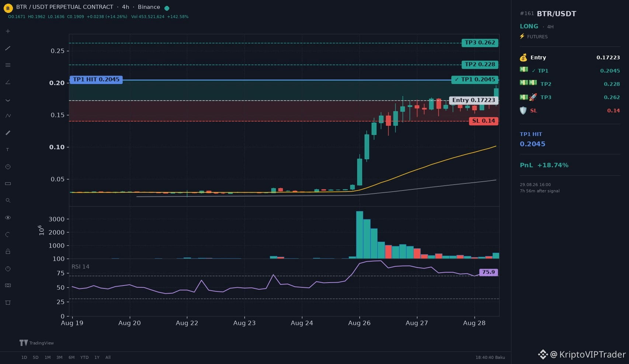Click the 4h interval in chart header
The height and width of the screenshot is (364, 629).
pos(126,7)
